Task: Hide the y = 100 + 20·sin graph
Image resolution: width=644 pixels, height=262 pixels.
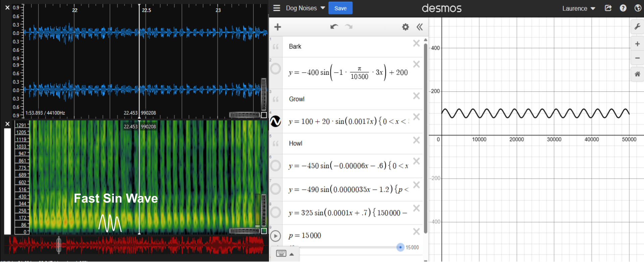Action: click(x=275, y=121)
